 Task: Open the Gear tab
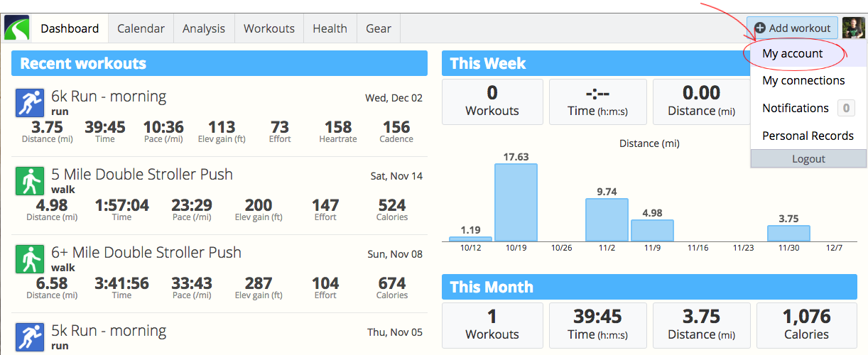tap(379, 28)
